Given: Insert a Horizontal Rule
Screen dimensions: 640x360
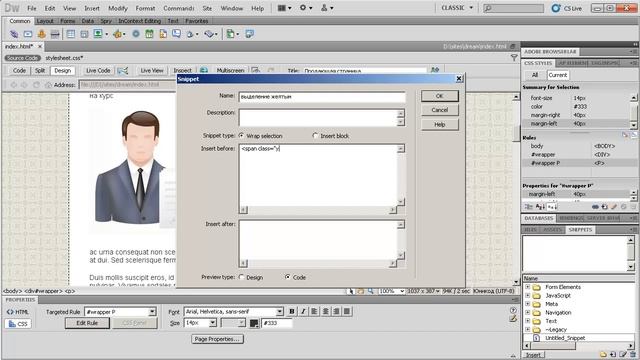Looking at the screenshot, I should click(55, 34).
